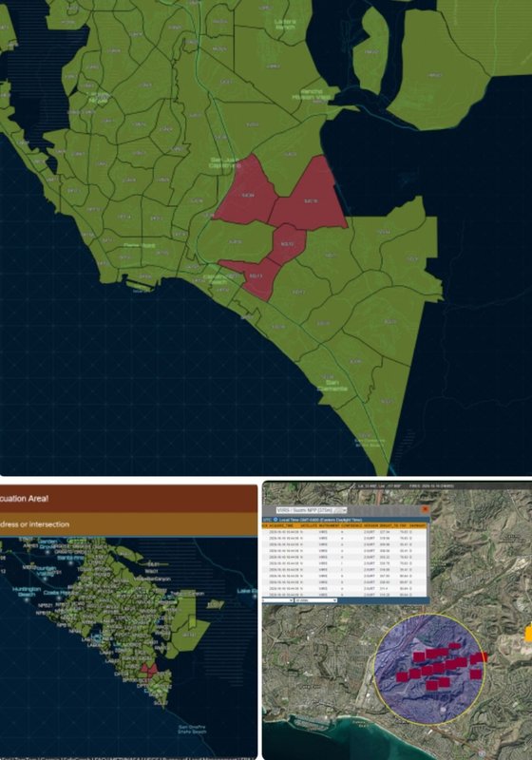Viewport: 532px width, 760px height.
Task: Click the San Onofre State Beach label
Action: point(192,729)
